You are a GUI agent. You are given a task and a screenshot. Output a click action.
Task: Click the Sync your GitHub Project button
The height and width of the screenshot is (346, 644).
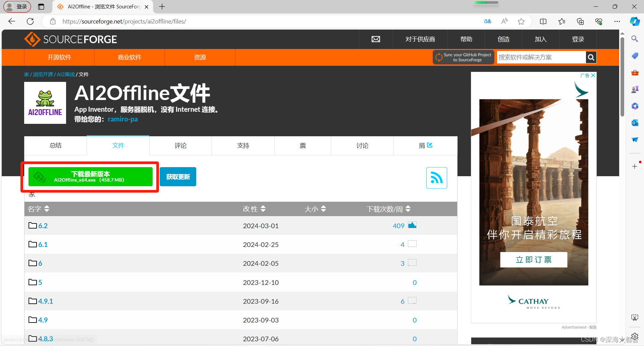pos(463,57)
